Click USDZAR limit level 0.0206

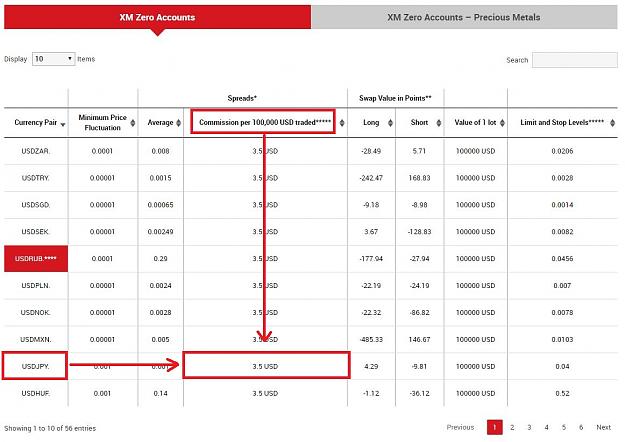click(562, 151)
